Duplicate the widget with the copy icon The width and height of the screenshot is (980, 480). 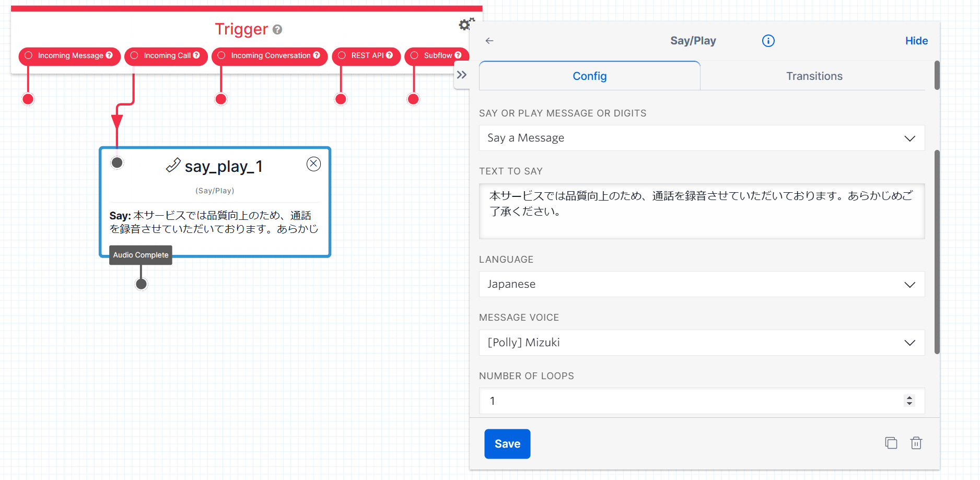[x=891, y=443]
